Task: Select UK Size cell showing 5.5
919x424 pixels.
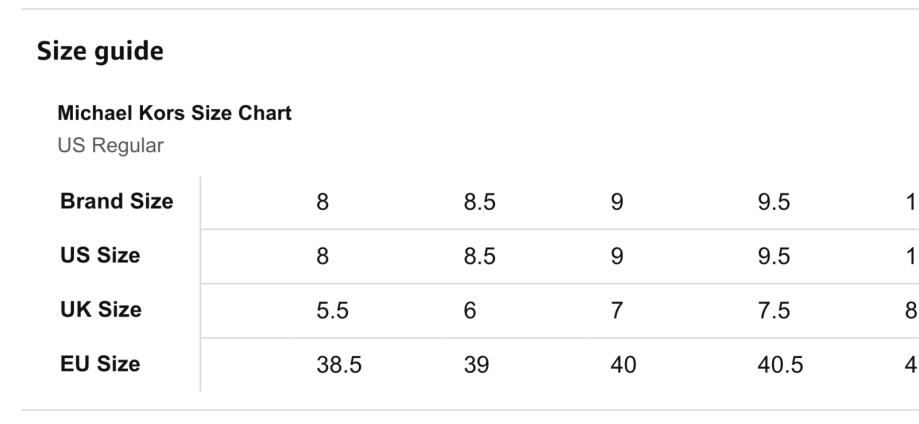Action: (x=331, y=310)
